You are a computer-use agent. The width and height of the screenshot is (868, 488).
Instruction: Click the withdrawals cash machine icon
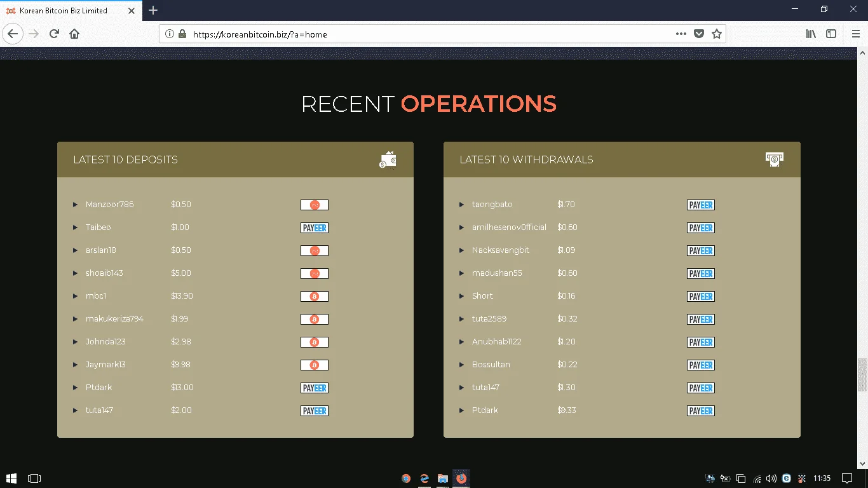(x=775, y=159)
